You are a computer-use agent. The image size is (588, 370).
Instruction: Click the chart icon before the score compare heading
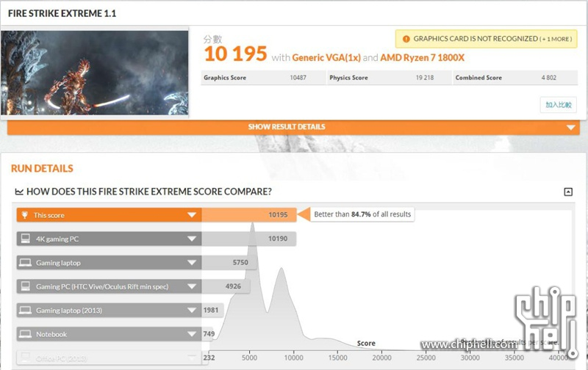click(x=18, y=192)
